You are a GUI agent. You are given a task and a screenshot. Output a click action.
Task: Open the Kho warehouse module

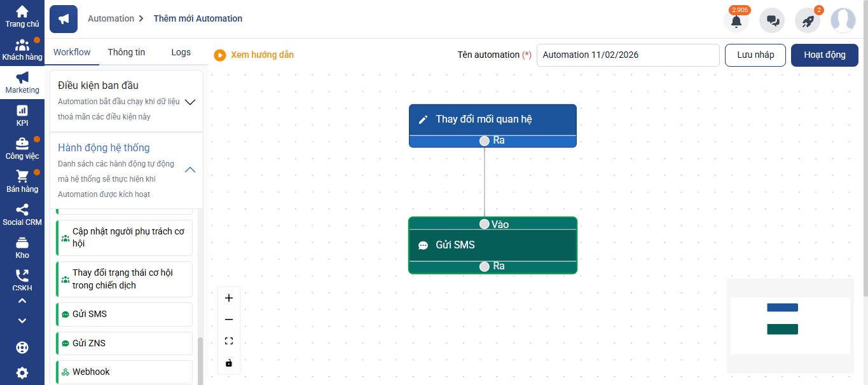click(22, 248)
